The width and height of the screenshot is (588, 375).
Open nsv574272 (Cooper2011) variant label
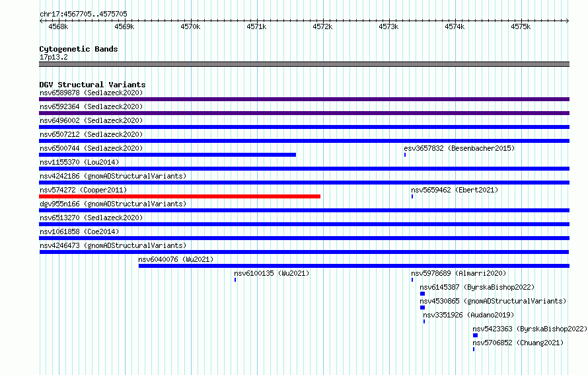(x=83, y=190)
